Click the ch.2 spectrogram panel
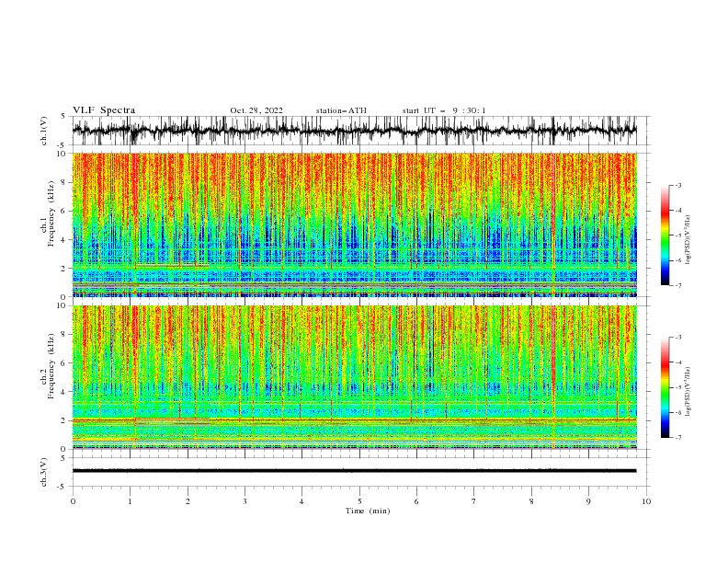This screenshot has width=728, height=563. [x=354, y=377]
